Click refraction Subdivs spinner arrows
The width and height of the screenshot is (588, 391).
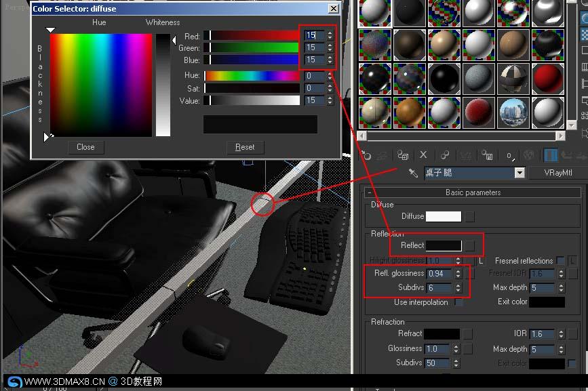coord(456,363)
